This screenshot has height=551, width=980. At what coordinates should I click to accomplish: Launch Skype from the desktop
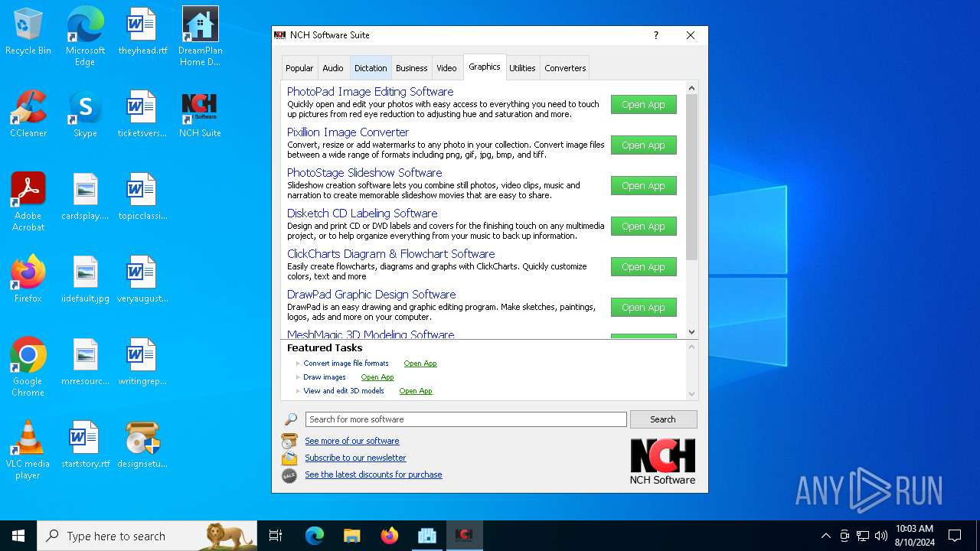[x=85, y=114]
